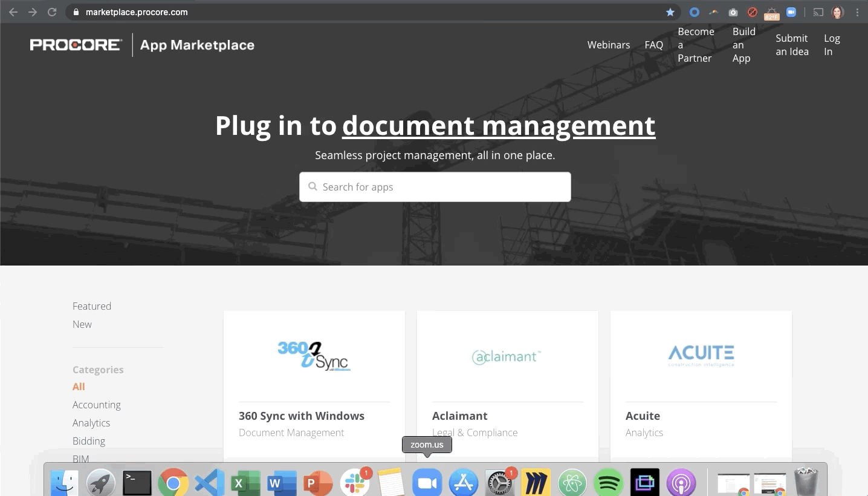Click the Microsoft Excel dock icon

246,483
